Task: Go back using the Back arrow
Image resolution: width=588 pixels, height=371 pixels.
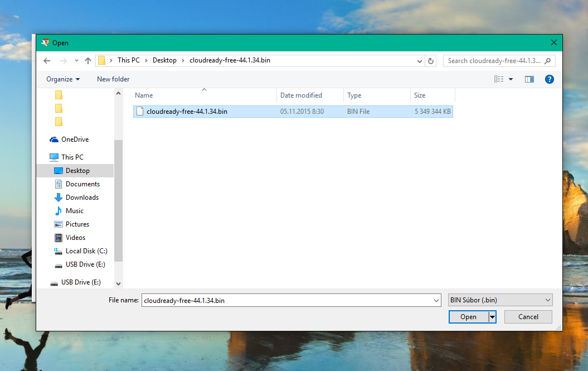Action: (47, 61)
